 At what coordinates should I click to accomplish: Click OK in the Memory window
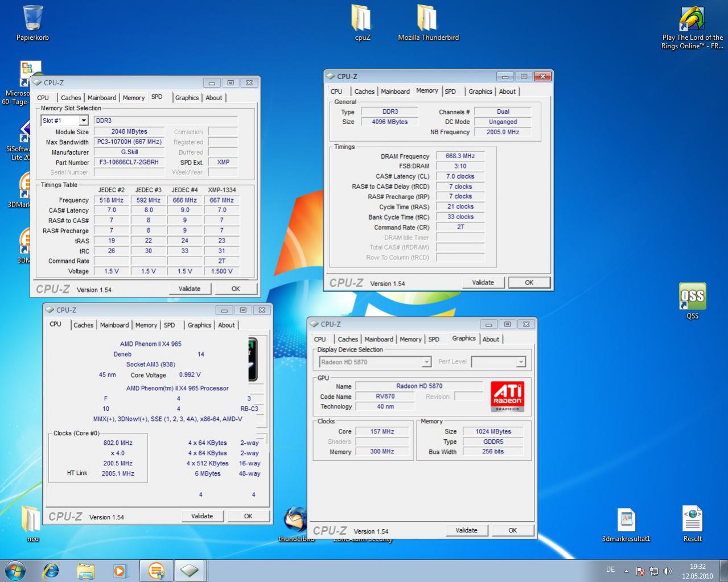[529, 283]
